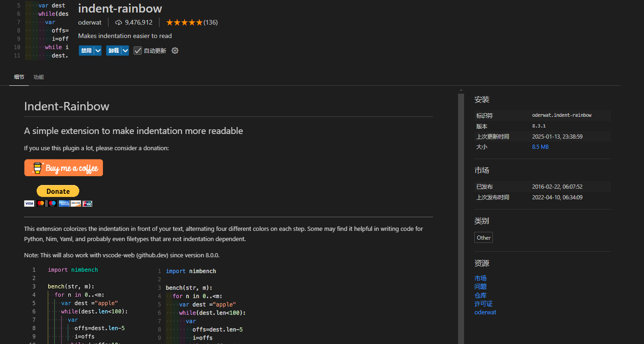Click the Other category tag

coord(484,237)
